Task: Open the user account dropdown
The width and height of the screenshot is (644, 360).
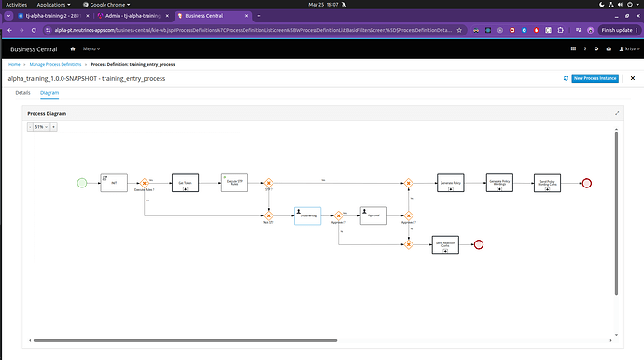Action: coord(629,48)
